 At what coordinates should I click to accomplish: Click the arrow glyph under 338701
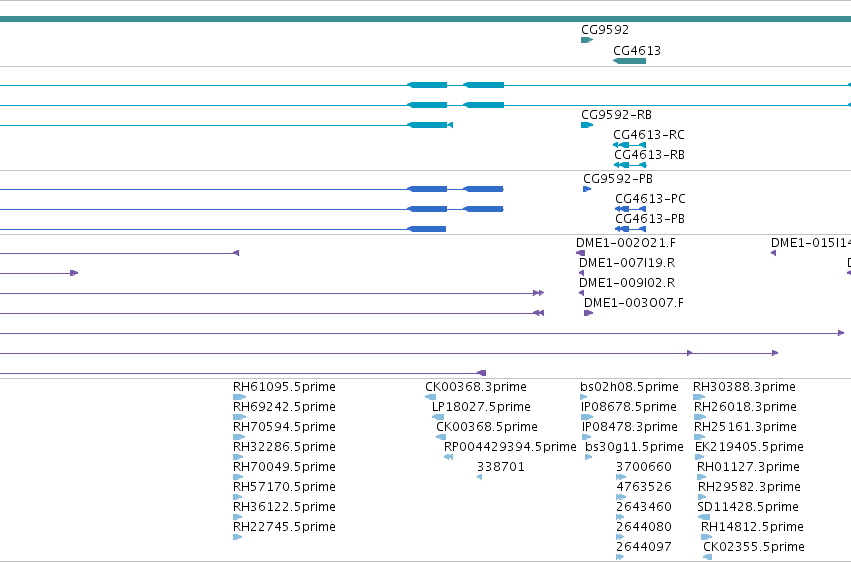pos(479,477)
